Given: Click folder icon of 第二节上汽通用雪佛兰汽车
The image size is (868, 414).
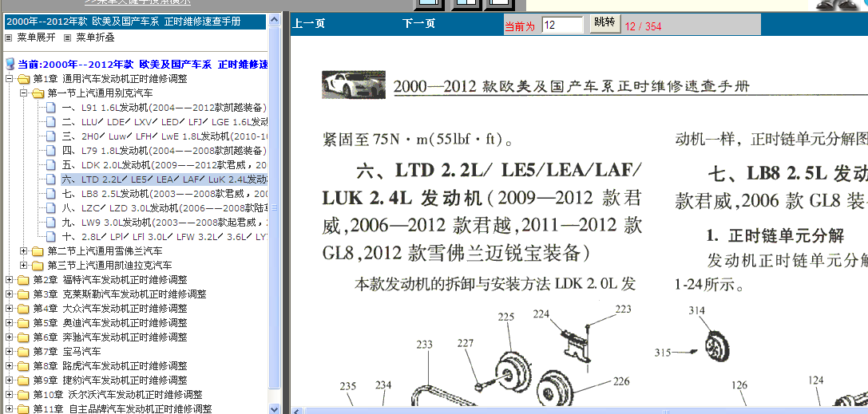Looking at the screenshot, I should point(38,251).
